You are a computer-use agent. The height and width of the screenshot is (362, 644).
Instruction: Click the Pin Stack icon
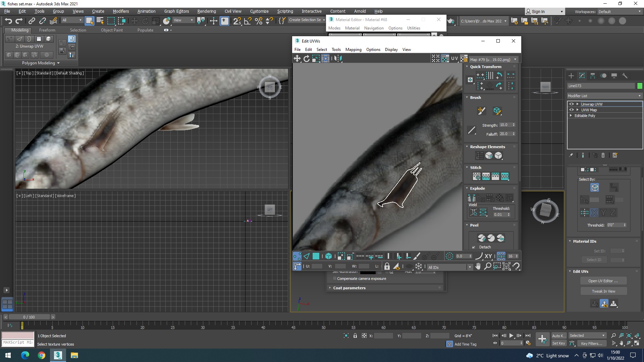pos(571,155)
